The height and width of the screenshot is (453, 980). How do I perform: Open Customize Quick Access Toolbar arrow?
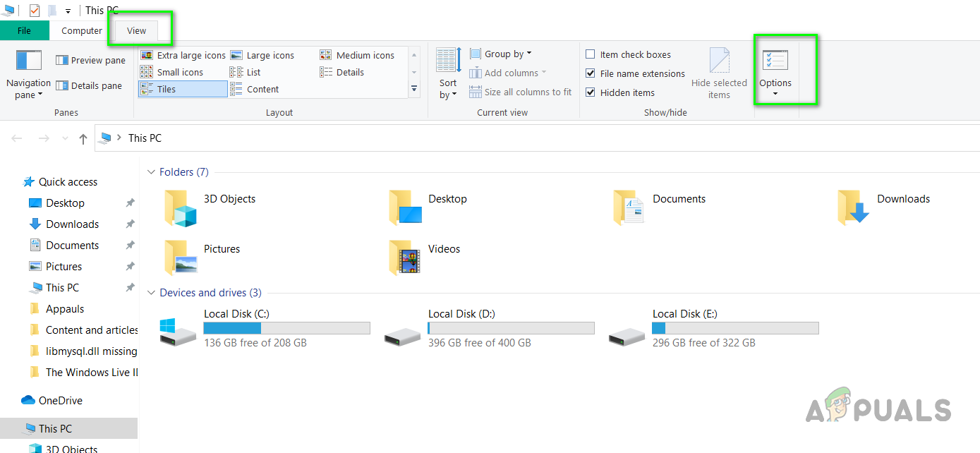click(68, 11)
